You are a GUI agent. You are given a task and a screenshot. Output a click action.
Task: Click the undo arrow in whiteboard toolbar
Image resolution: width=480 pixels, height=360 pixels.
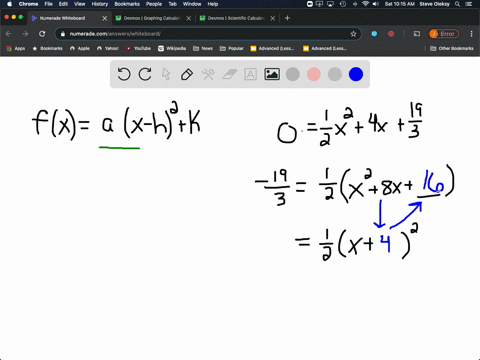click(x=124, y=74)
